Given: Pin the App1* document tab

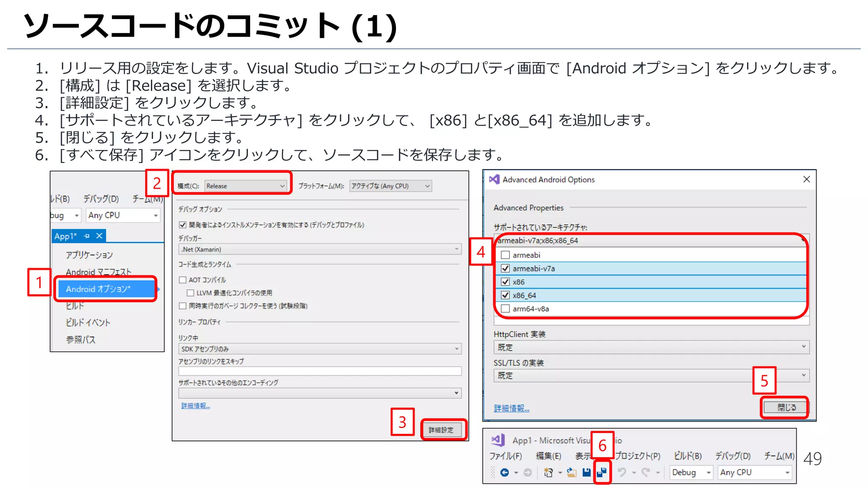Looking at the screenshot, I should click(x=87, y=236).
